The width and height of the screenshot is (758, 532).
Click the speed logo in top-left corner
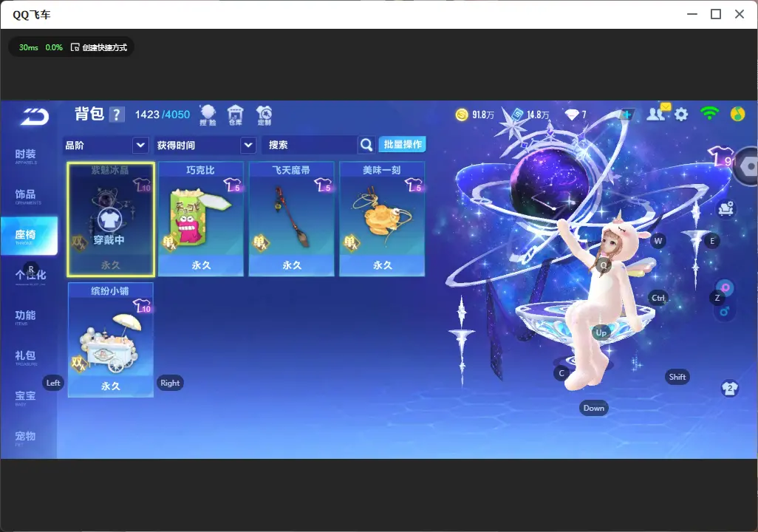pos(34,117)
